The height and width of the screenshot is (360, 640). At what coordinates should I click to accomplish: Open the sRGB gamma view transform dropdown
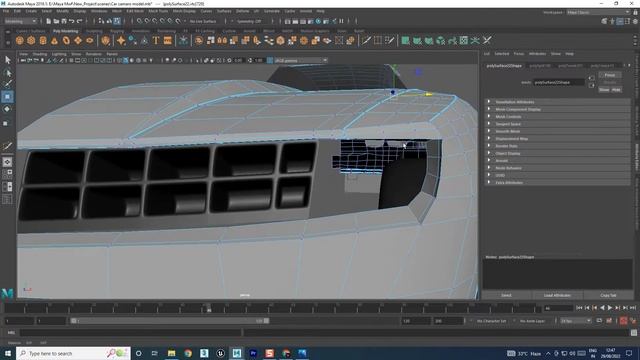pos(301,60)
